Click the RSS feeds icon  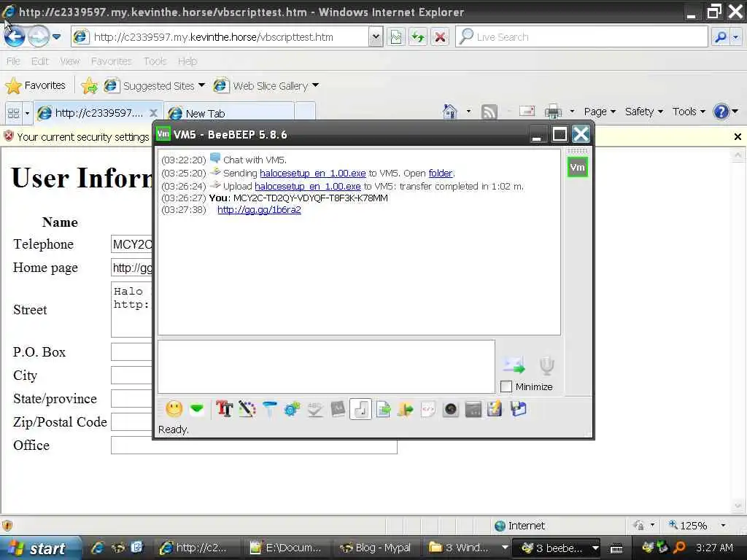(489, 112)
